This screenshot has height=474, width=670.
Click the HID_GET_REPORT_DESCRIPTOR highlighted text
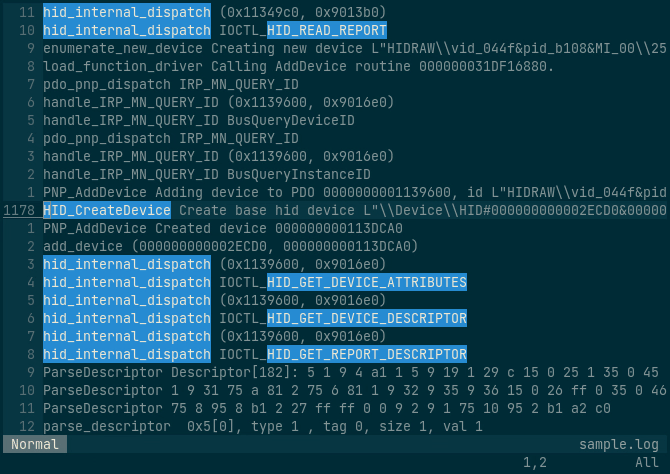[367, 354]
